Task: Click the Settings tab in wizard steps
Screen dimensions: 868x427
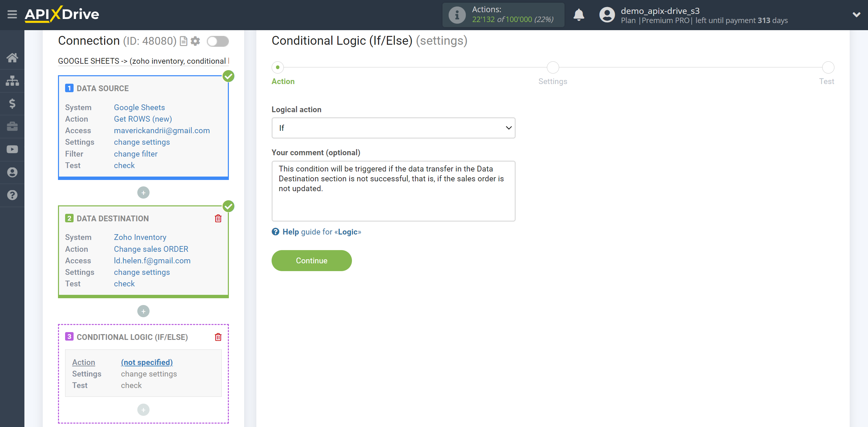Action: point(553,81)
